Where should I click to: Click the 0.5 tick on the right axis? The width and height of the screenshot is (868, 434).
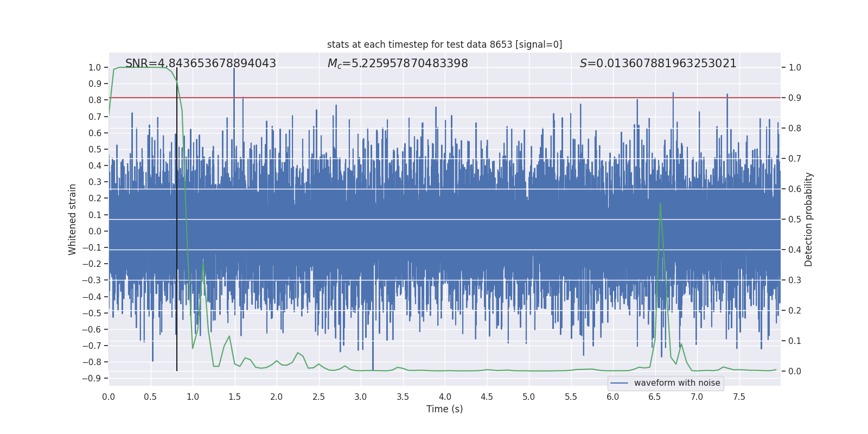click(x=795, y=219)
